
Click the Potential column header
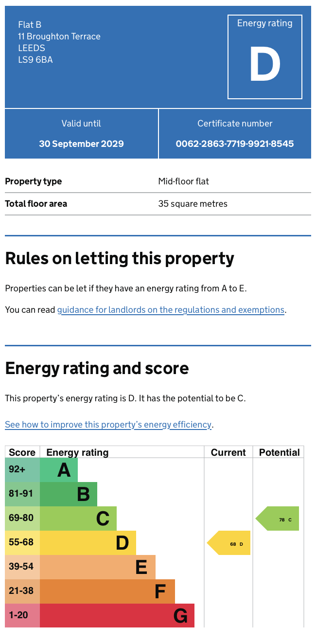(x=279, y=452)
